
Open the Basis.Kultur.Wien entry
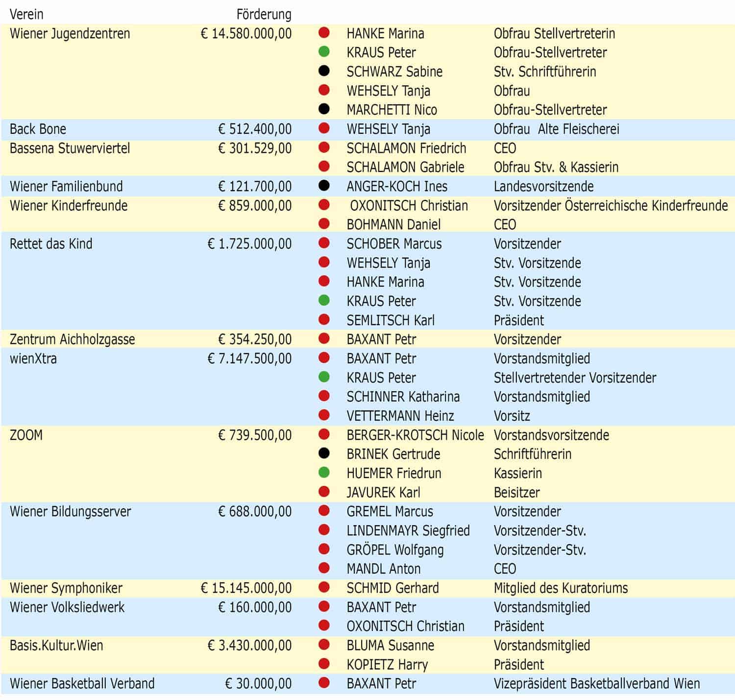tap(56, 645)
